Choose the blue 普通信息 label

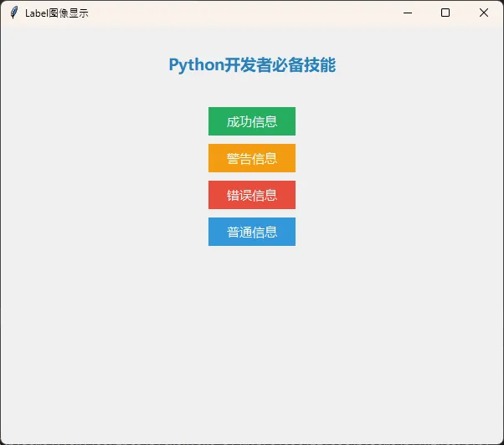251,232
